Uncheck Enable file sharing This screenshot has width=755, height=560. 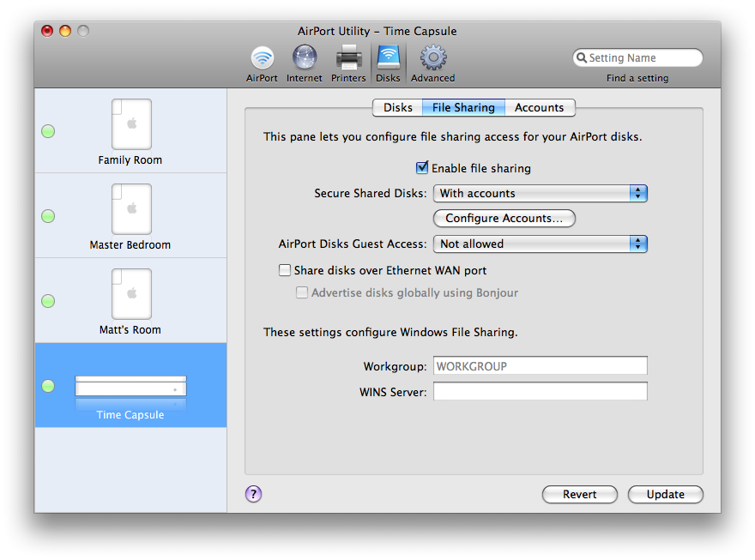tap(422, 167)
